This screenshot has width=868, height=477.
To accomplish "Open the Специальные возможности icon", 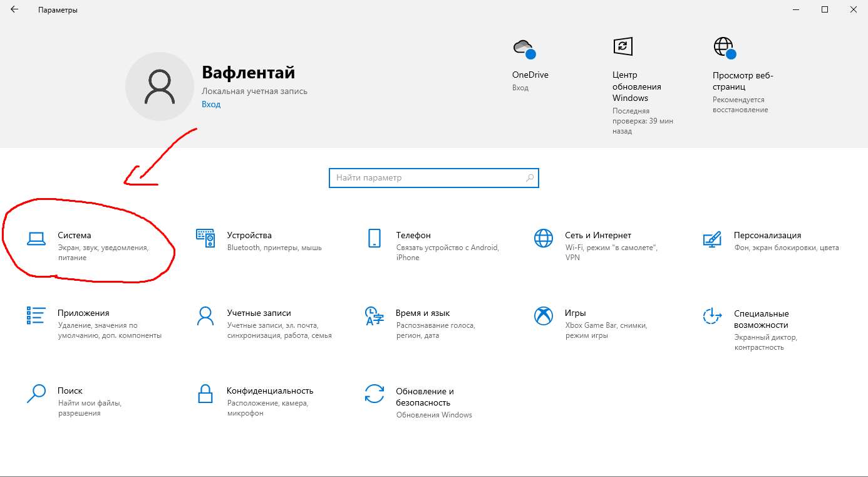I will [x=713, y=317].
